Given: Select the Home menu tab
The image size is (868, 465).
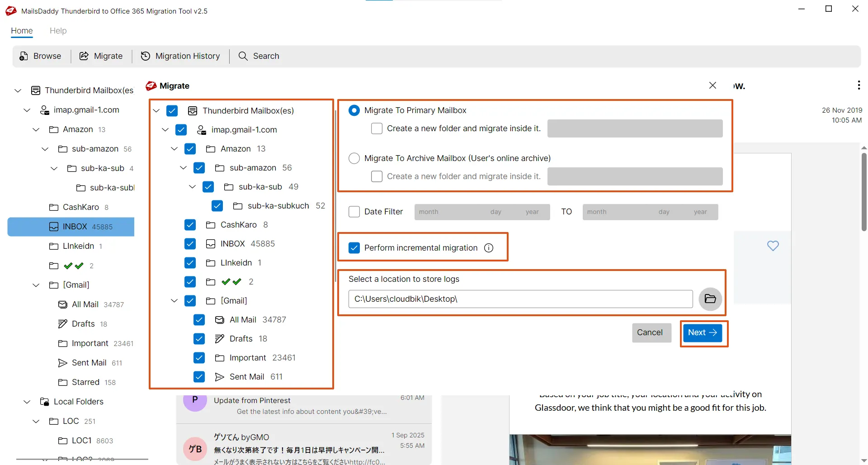Looking at the screenshot, I should coord(21,31).
